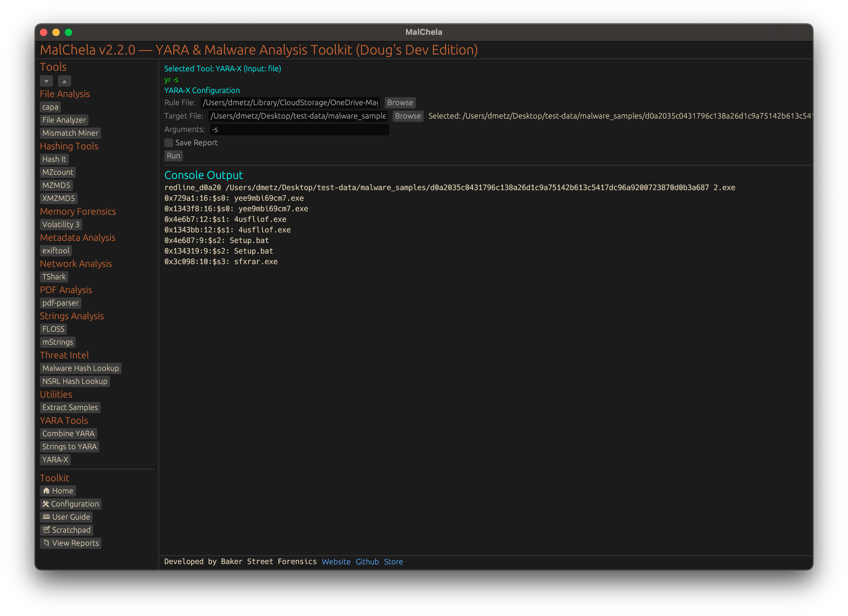Click the File Analysis category heading
848x616 pixels.
pos(65,94)
